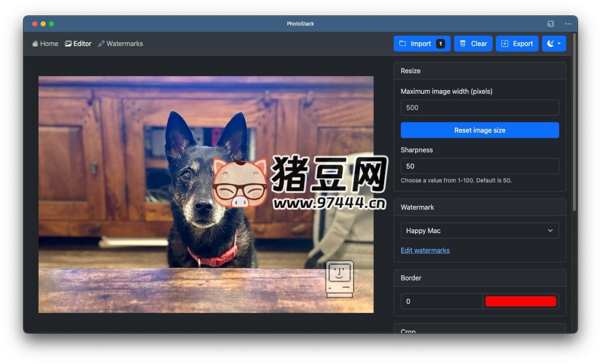Click the maximum image width field
Image resolution: width=601 pixels, height=364 pixels.
click(479, 107)
